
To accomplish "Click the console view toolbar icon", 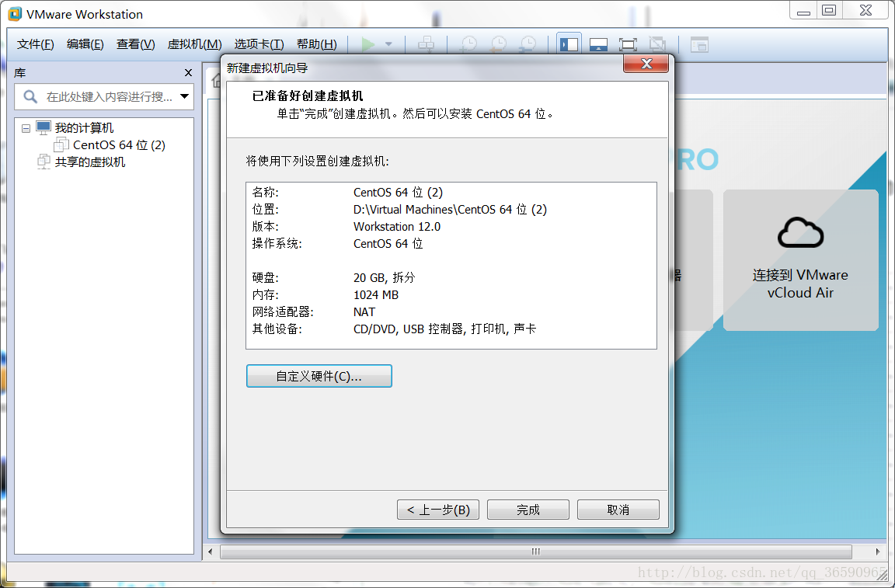I will pyautogui.click(x=699, y=44).
